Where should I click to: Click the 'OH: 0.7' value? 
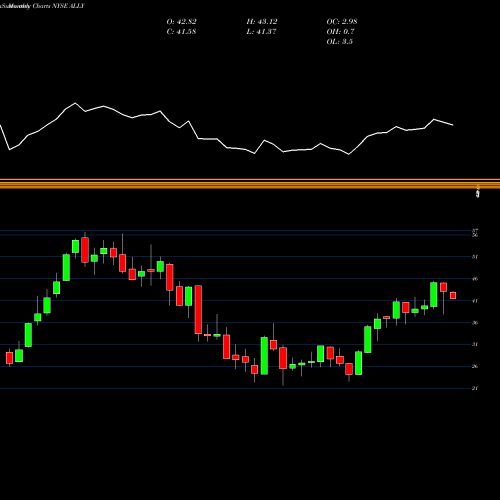(x=340, y=32)
